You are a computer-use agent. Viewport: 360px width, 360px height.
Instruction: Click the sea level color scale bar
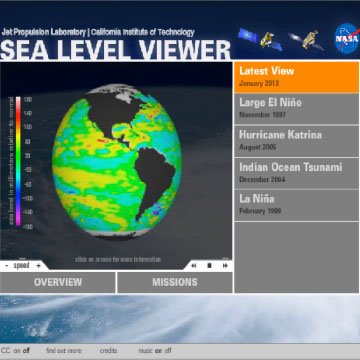(18, 162)
